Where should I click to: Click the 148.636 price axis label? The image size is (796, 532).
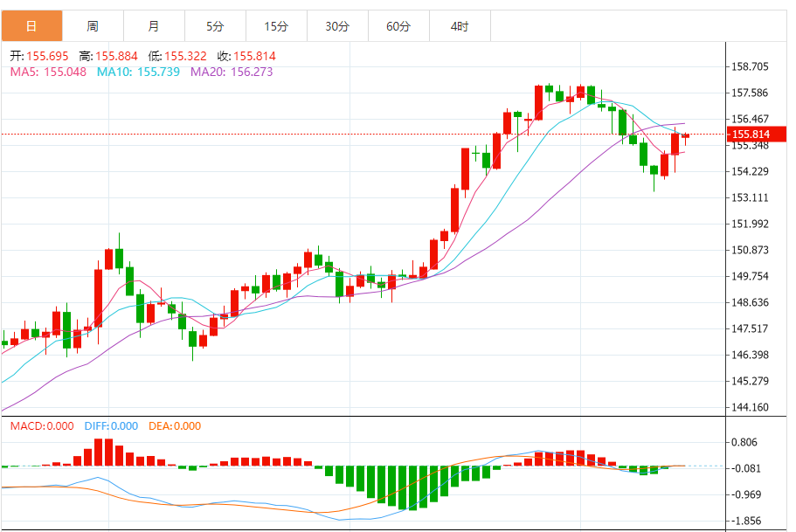(750, 302)
